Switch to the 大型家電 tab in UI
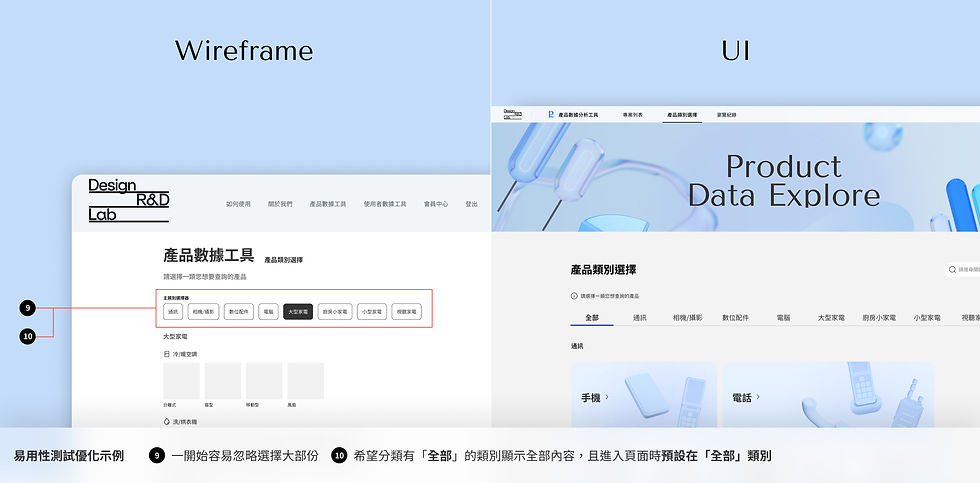The height and width of the screenshot is (483, 980). coord(831,317)
